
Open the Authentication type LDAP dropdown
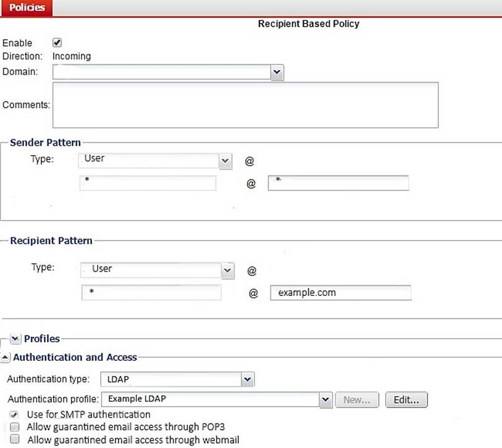pos(248,379)
